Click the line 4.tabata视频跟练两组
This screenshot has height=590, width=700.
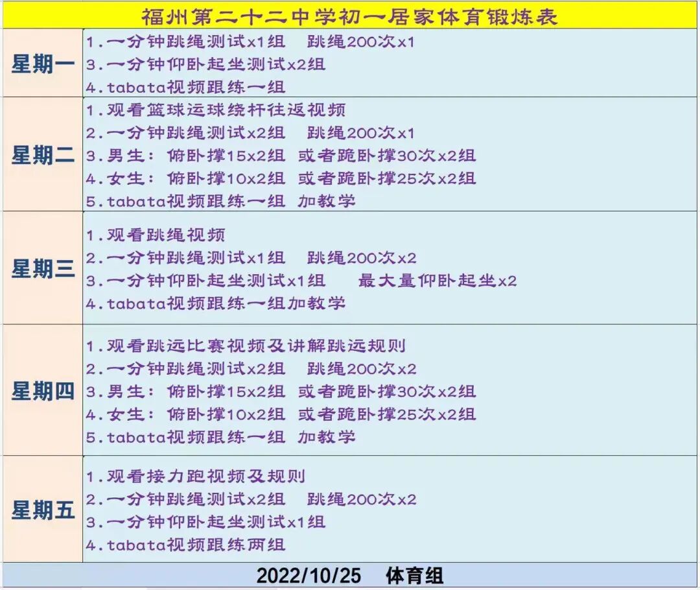coord(186,545)
